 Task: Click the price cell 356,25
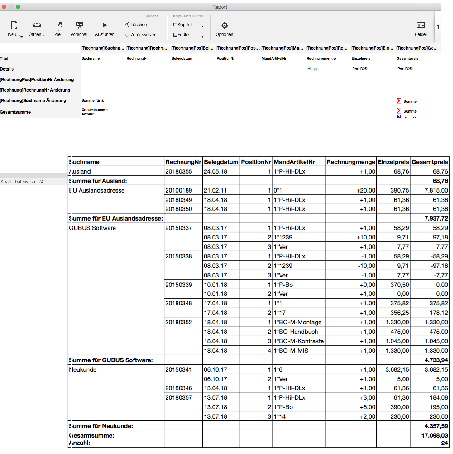pos(400,313)
